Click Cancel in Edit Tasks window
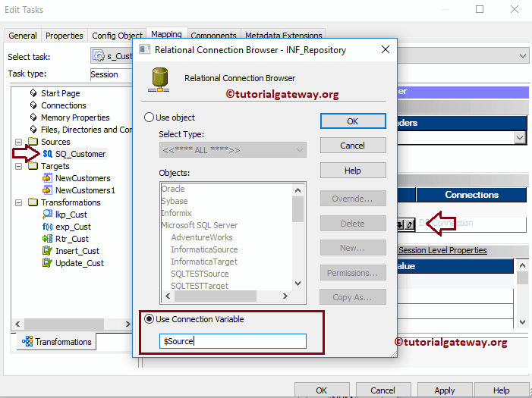Viewport: 532px width, 398px height. [382, 390]
